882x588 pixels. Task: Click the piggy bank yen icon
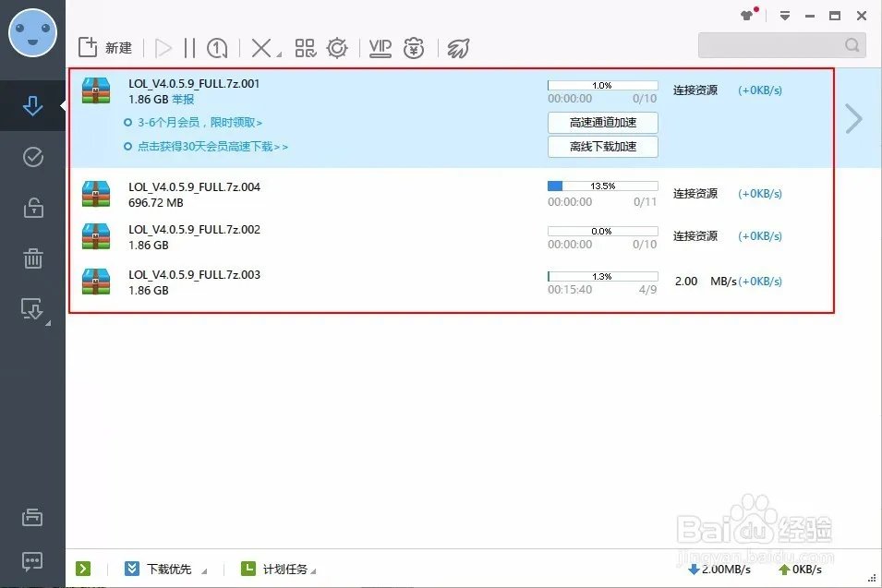point(414,48)
